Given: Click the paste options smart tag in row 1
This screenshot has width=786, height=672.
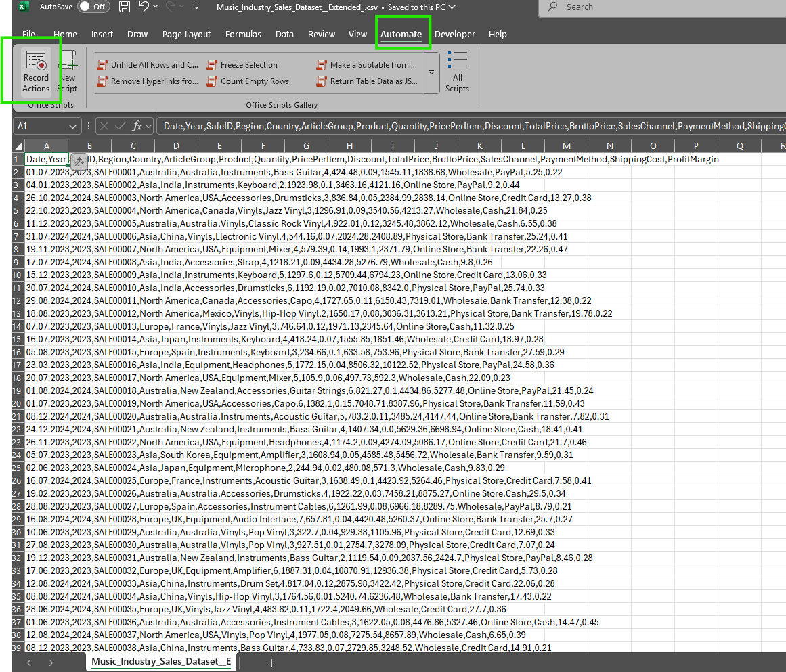Looking at the screenshot, I should click(79, 161).
